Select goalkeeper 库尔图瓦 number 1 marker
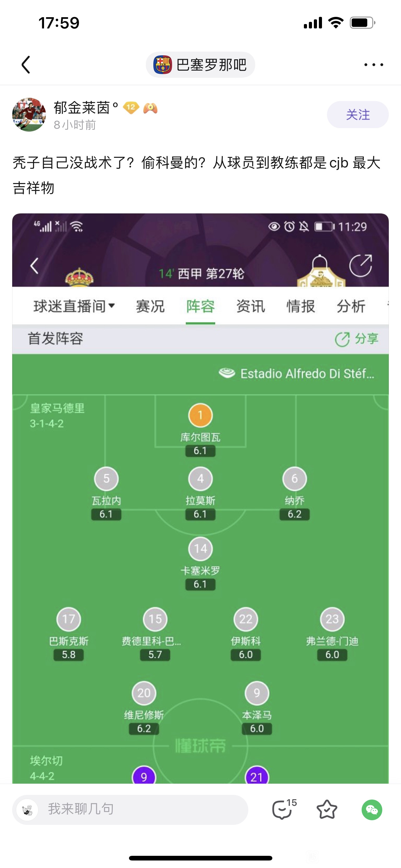 [x=200, y=415]
